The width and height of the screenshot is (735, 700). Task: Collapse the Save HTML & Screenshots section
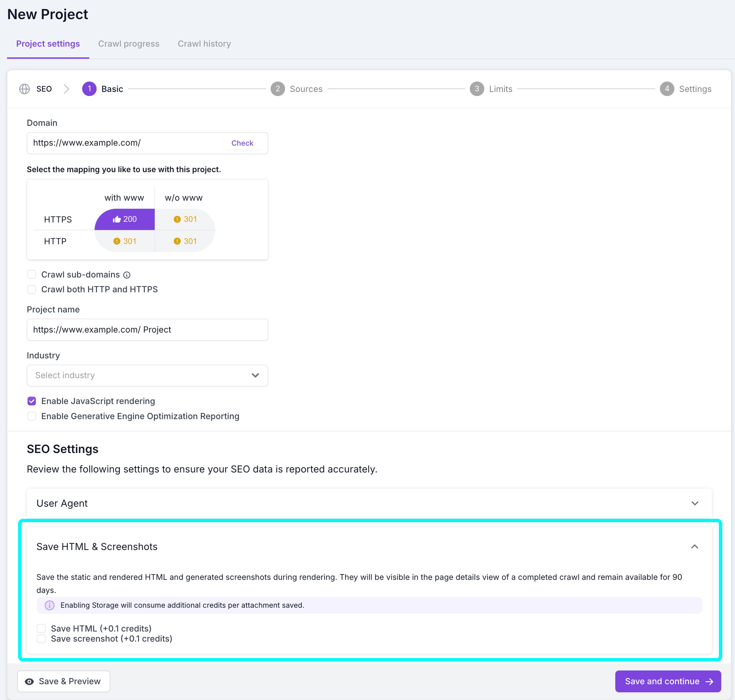[694, 547]
